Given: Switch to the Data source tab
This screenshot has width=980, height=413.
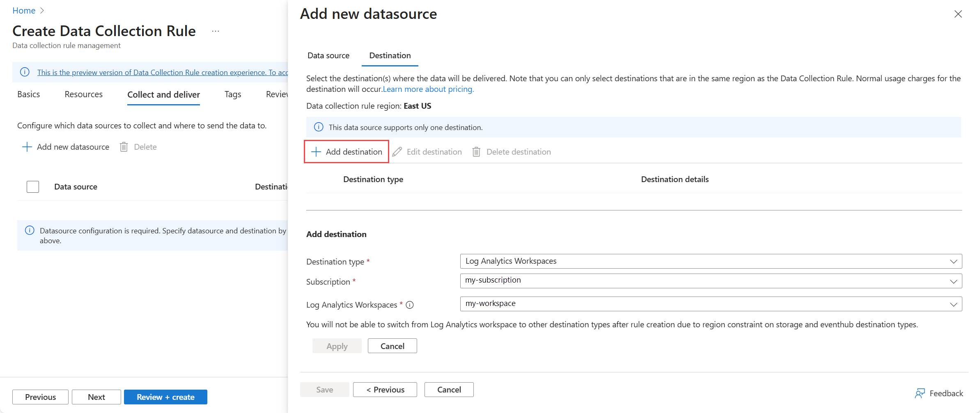Looking at the screenshot, I should pos(328,55).
